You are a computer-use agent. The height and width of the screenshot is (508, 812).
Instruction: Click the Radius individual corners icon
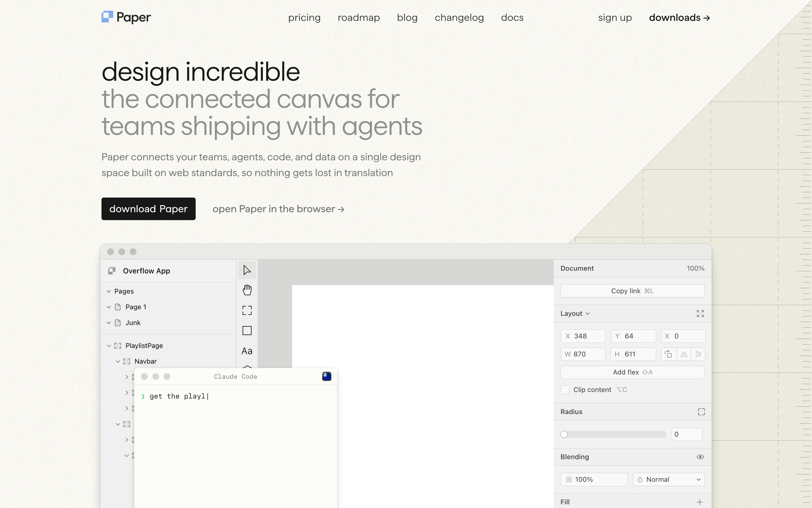(x=701, y=412)
